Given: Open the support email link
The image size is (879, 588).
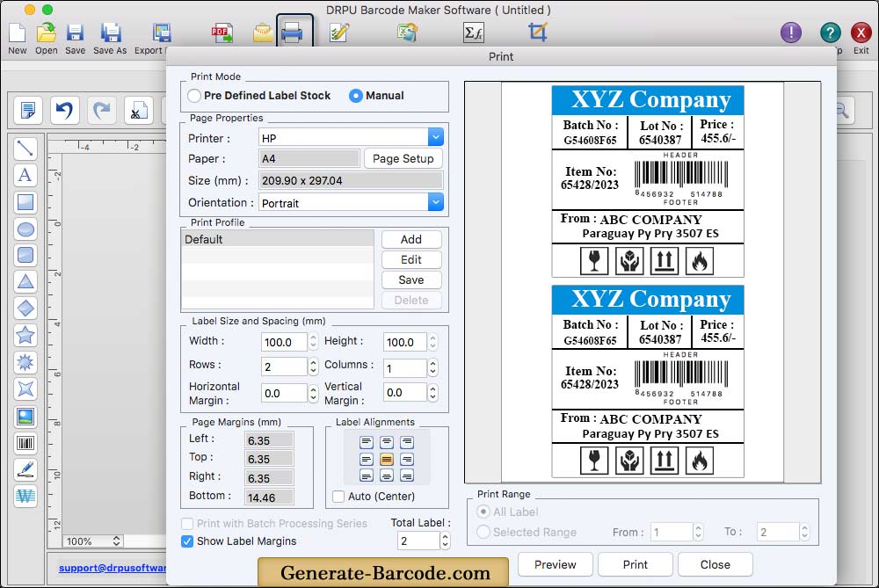Looking at the screenshot, I should click(x=113, y=568).
